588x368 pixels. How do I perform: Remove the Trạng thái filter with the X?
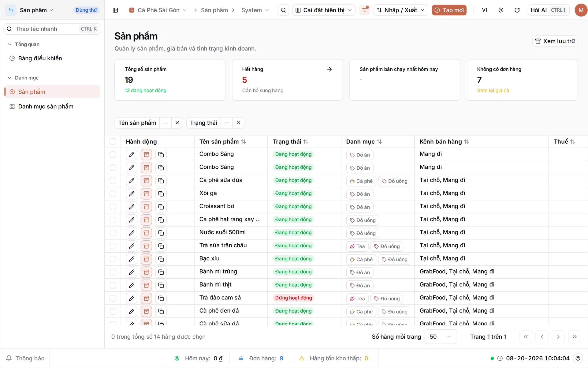click(238, 123)
